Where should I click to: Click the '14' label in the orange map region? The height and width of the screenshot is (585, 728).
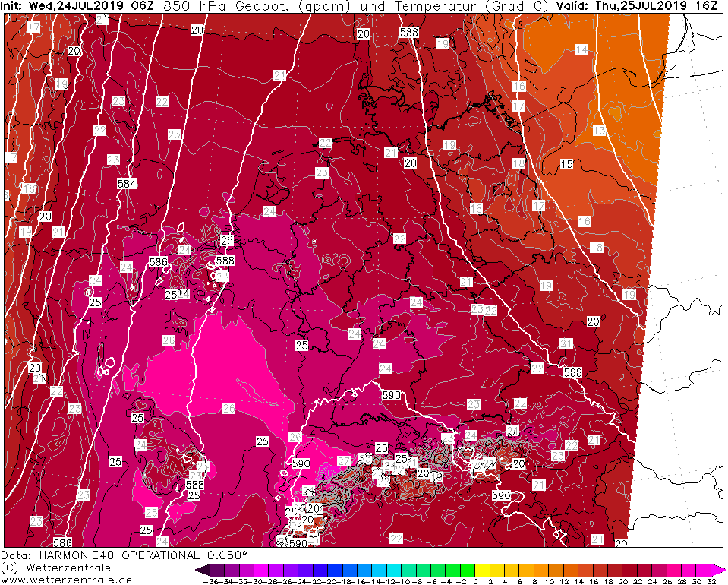coord(581,49)
